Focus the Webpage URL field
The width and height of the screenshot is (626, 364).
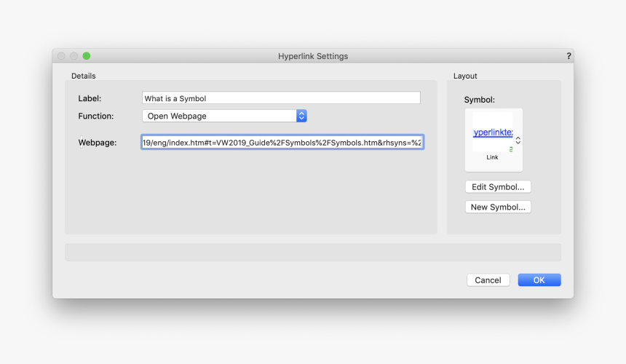click(282, 143)
